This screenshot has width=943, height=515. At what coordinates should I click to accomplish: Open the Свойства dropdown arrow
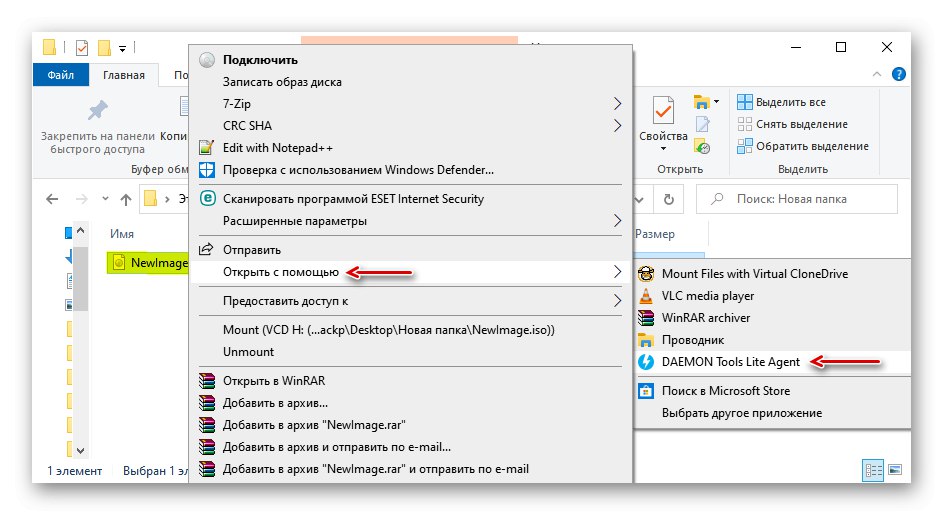pos(663,149)
